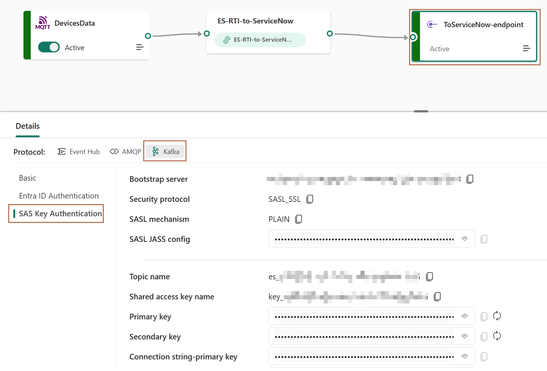This screenshot has width=547, height=371.
Task: Click the ToServiceNow-endpoint input connector dot
Action: pos(413,37)
